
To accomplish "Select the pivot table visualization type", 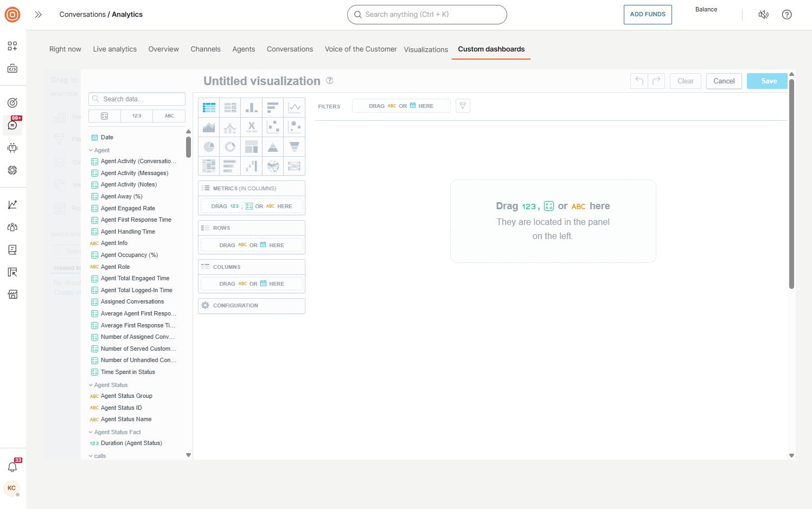I will click(x=209, y=166).
